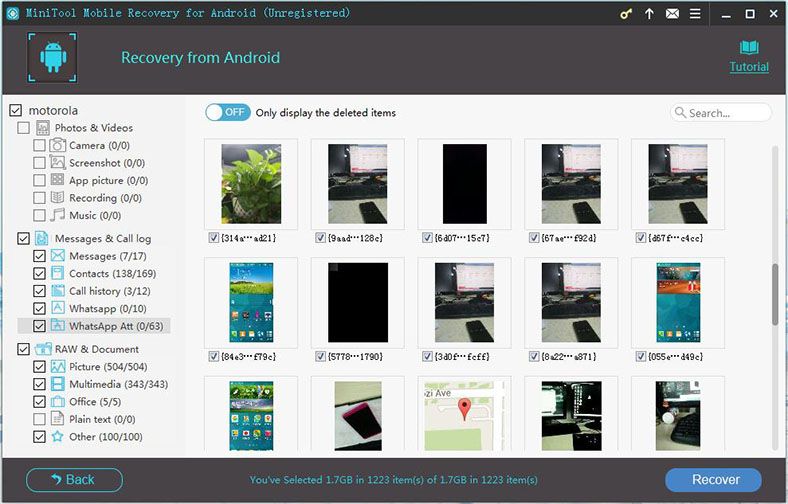This screenshot has width=788, height=504.
Task: Focus the Search input field
Action: pos(728,113)
